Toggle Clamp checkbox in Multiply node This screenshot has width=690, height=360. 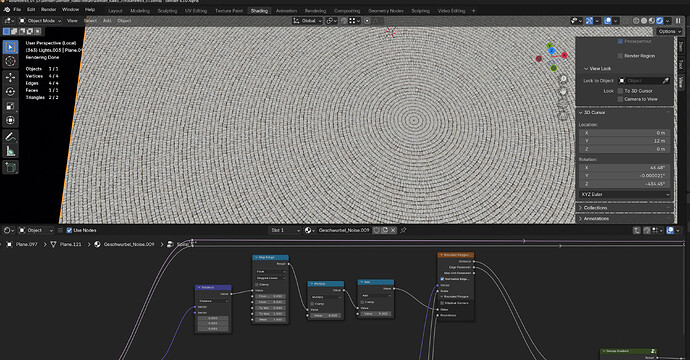coord(312,304)
